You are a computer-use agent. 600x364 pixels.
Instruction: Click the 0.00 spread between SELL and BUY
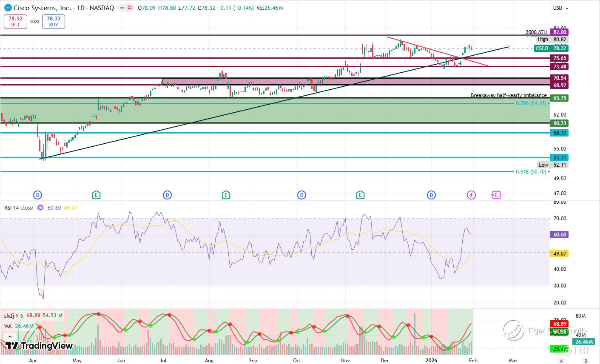pos(34,22)
